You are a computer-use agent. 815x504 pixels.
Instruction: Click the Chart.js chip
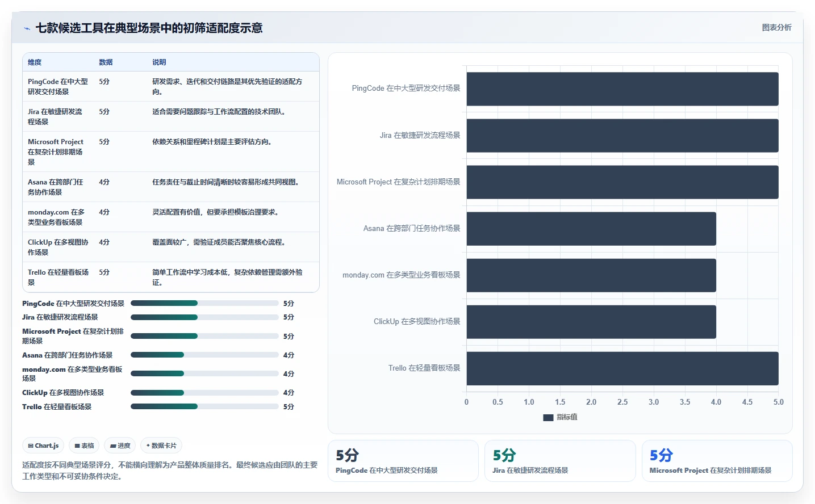43,446
